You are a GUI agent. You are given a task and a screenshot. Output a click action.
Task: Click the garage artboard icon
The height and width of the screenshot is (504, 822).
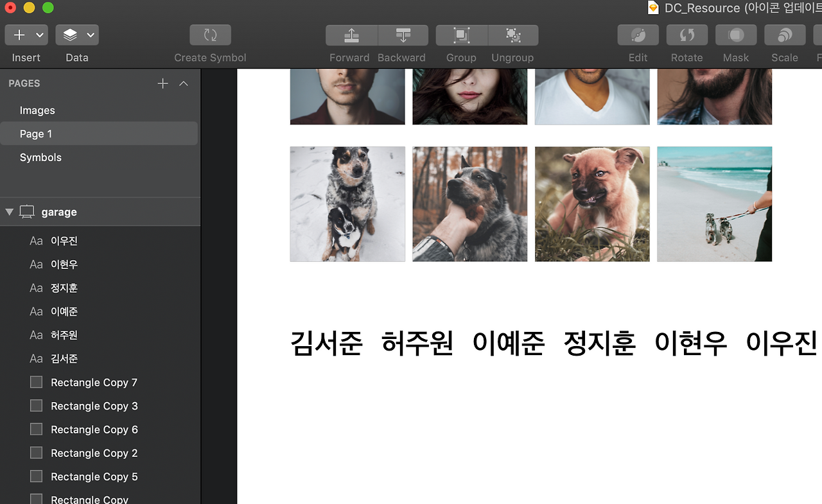(27, 212)
